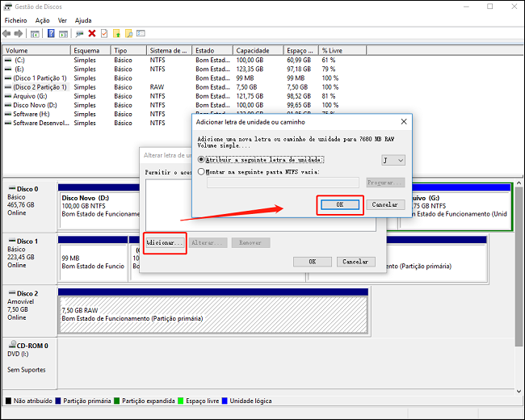Image resolution: width=525 pixels, height=420 pixels.
Task: Sort by the % Livre column header
Action: point(342,51)
